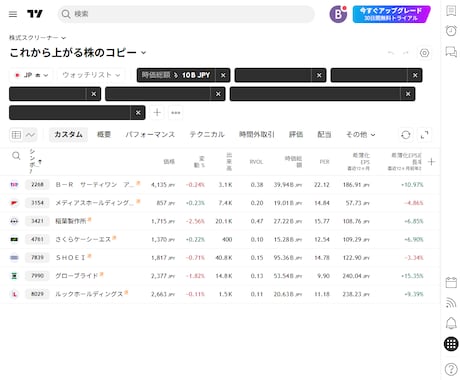The height and width of the screenshot is (380, 460).
Task: Add a new filter with plus button
Action: 157,113
